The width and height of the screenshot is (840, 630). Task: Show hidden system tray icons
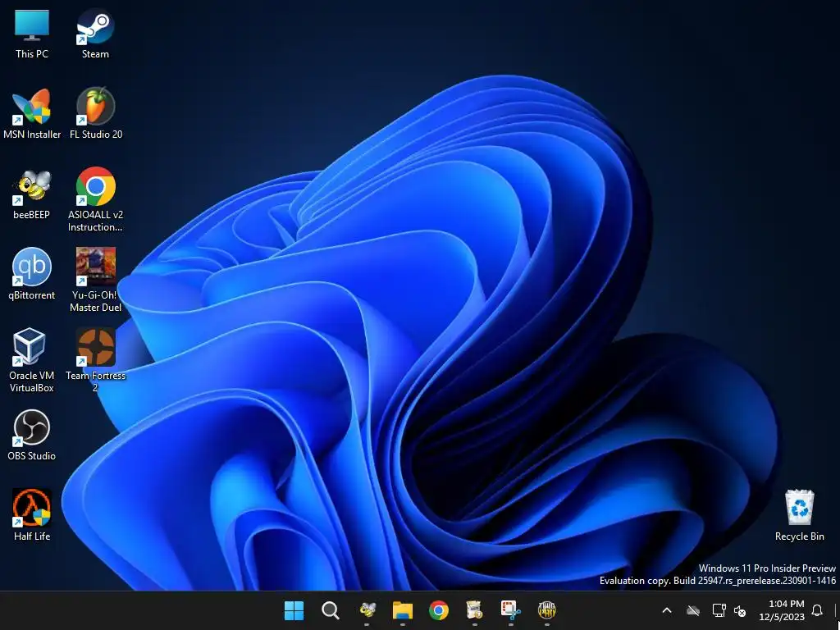pos(667,610)
